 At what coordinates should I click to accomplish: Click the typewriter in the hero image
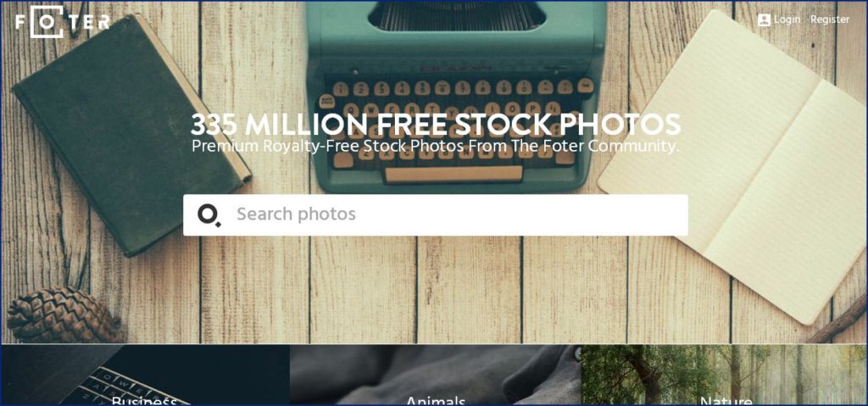click(456, 95)
